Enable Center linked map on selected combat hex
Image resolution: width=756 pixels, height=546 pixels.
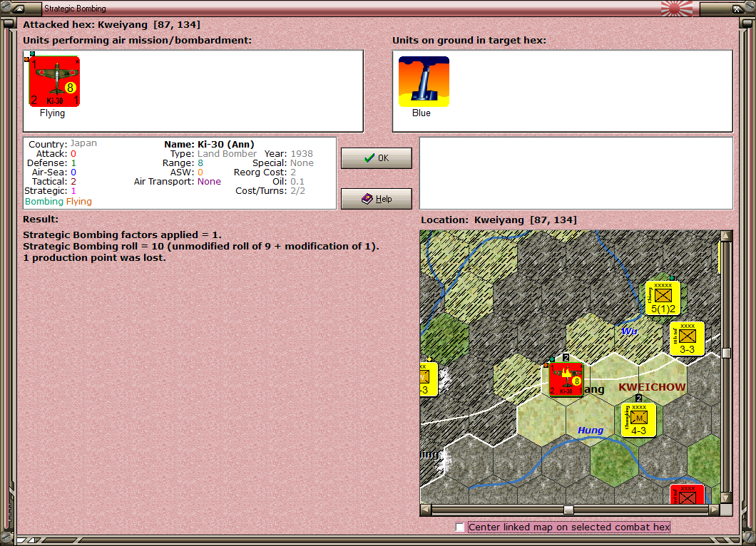pyautogui.click(x=460, y=527)
